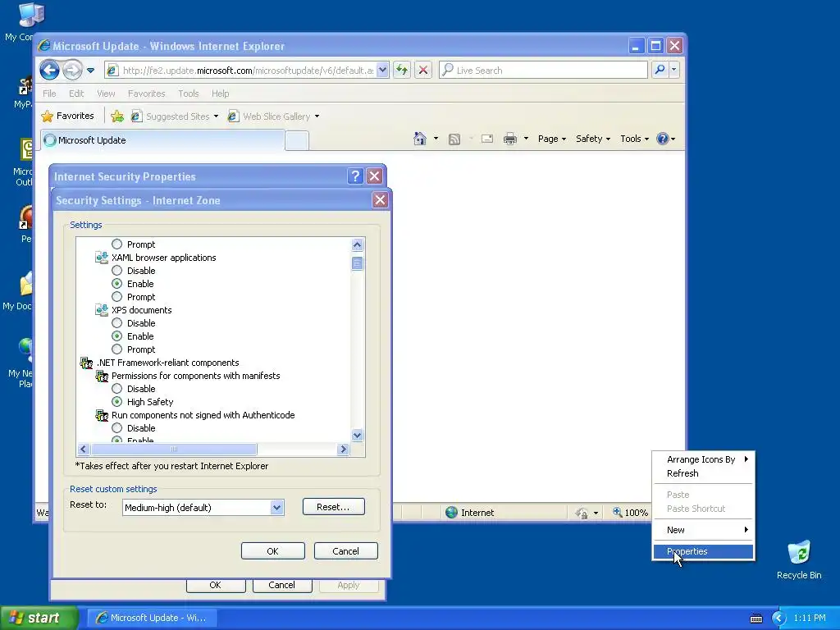
Task: Open the Help question mark icon in IE
Action: pyautogui.click(x=663, y=139)
